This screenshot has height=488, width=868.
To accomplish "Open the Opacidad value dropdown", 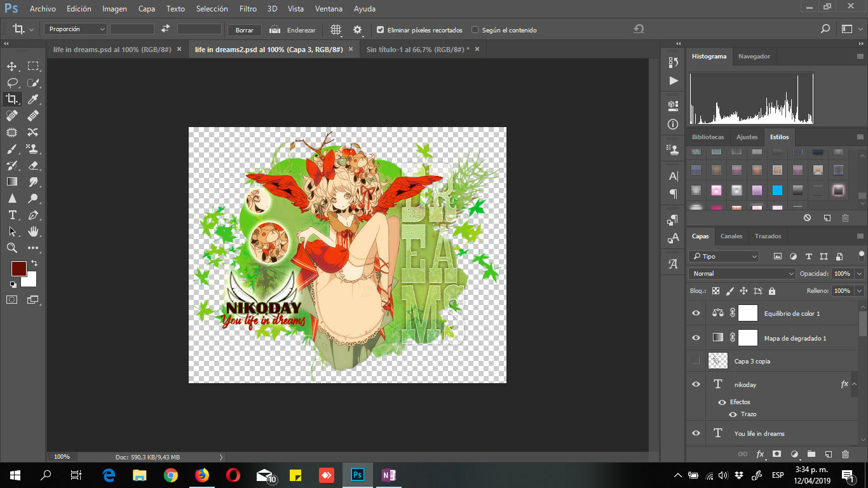I will (860, 273).
